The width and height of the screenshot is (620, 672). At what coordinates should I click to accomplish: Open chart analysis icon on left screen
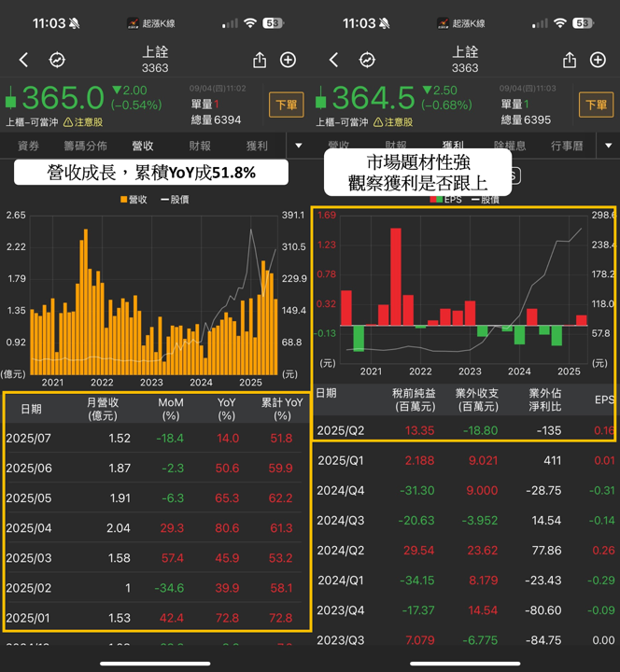[57, 60]
